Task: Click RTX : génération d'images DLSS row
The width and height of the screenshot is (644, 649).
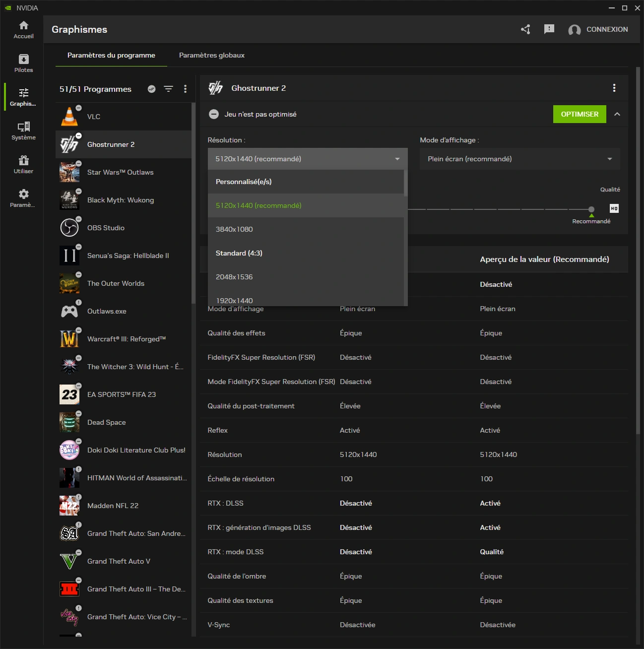Action: tap(414, 527)
